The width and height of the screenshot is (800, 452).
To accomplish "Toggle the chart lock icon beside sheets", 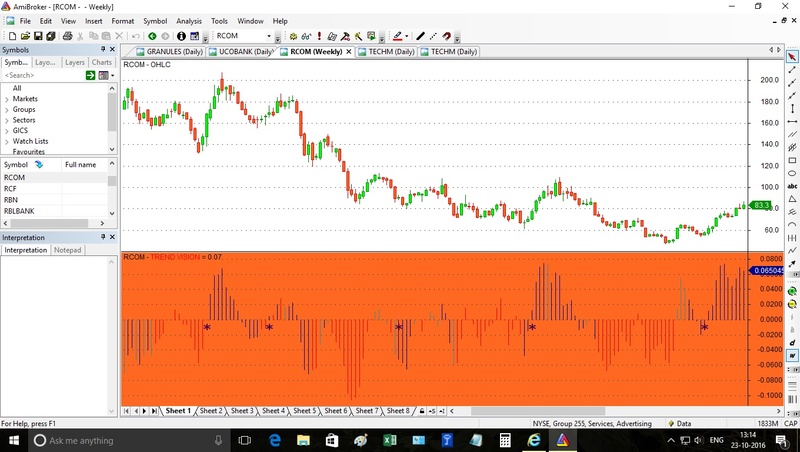I will [x=422, y=411].
